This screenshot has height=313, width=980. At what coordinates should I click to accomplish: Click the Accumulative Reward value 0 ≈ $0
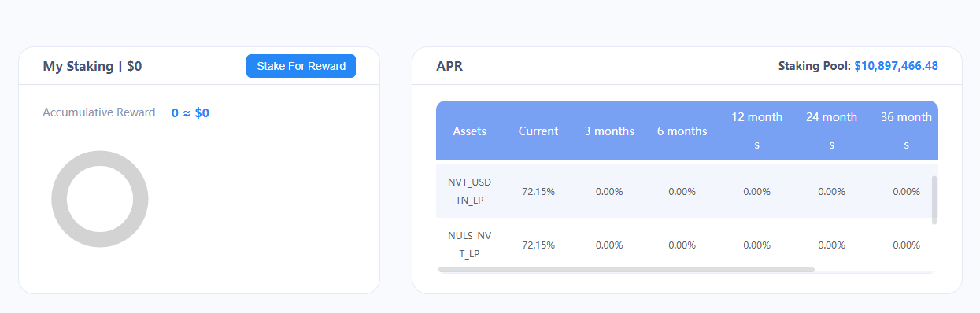pos(190,113)
